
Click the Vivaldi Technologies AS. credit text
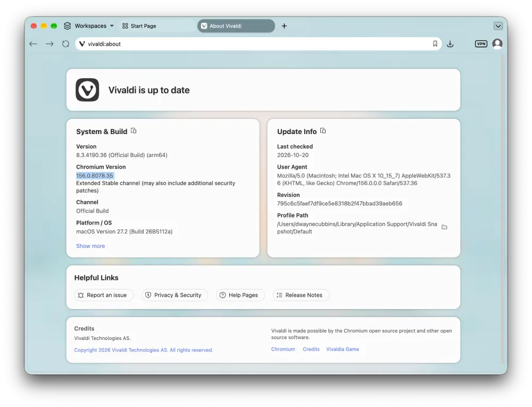pos(102,338)
